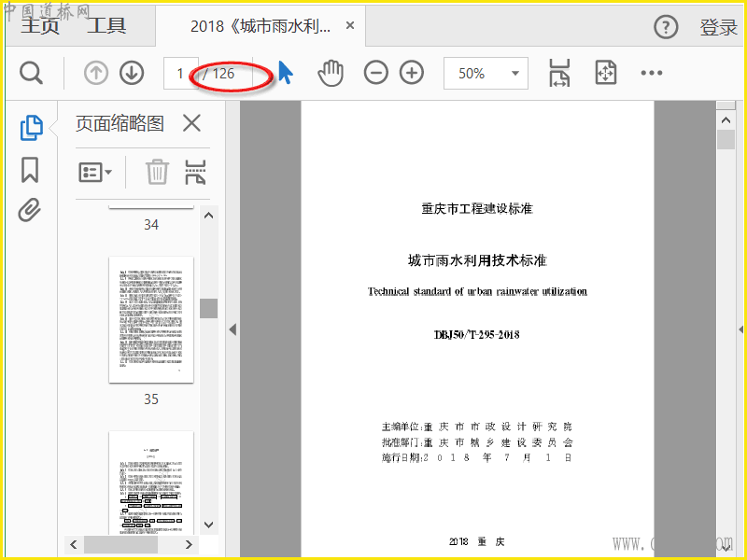Switch to the 工具 tab
The width and height of the screenshot is (747, 560).
[106, 26]
